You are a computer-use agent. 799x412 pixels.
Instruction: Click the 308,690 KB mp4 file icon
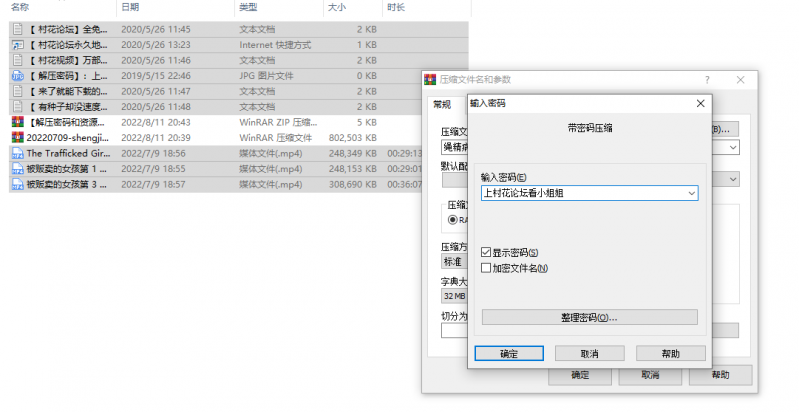click(17, 185)
